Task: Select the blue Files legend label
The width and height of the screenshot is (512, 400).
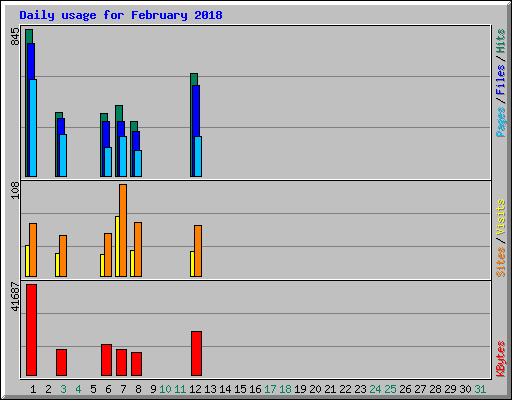Action: [500, 80]
